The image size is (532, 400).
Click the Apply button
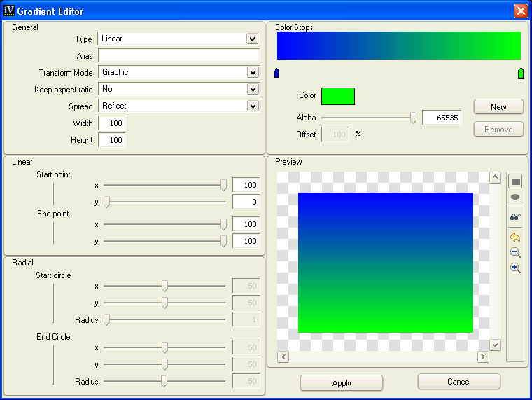click(x=341, y=383)
